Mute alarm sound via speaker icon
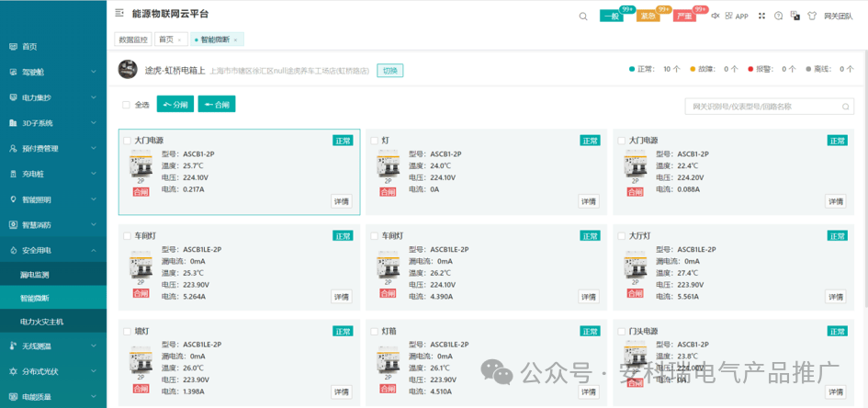Screen dimensions: 868x408 [x=716, y=16]
